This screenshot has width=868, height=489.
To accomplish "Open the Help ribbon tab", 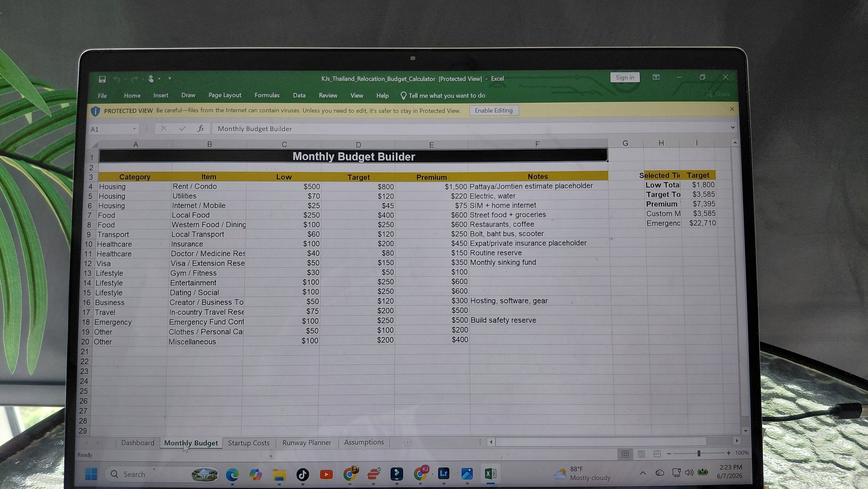I will click(x=383, y=96).
